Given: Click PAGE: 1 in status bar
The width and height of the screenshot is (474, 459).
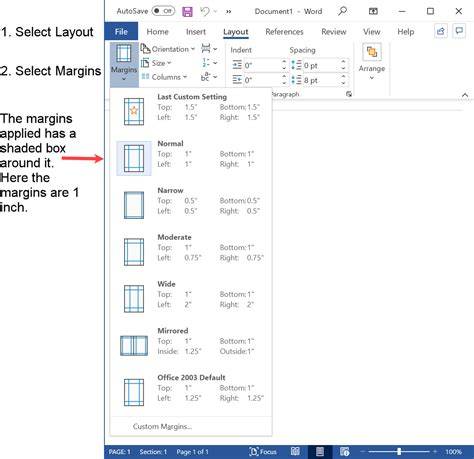Looking at the screenshot, I should pos(120,452).
